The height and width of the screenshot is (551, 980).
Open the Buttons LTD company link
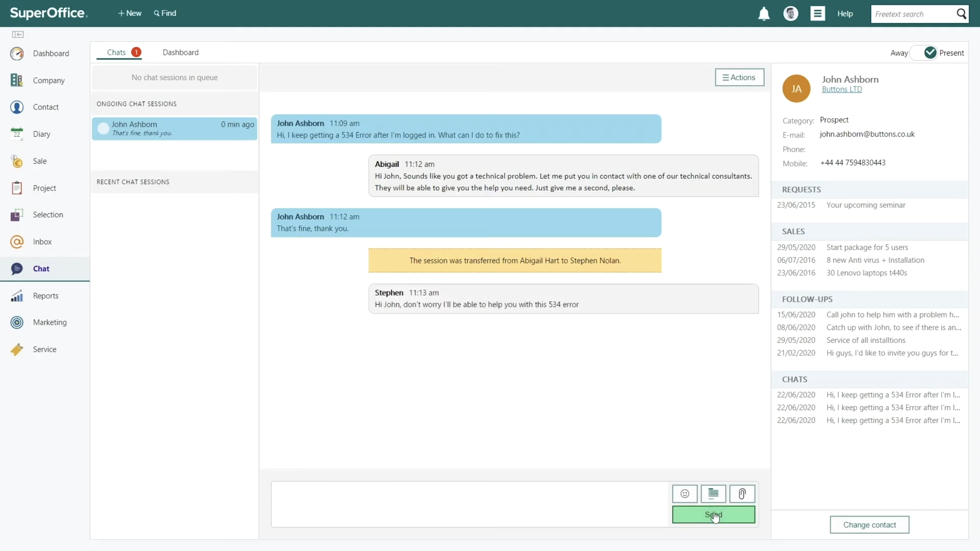point(841,89)
